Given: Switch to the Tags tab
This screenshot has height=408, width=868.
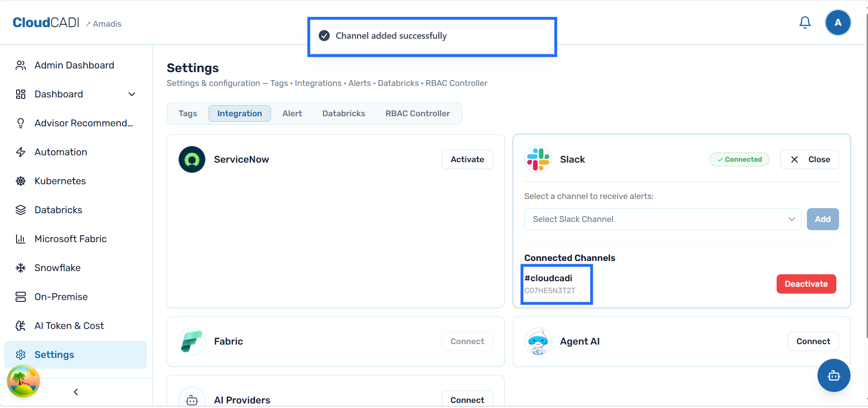Looking at the screenshot, I should click(x=188, y=113).
